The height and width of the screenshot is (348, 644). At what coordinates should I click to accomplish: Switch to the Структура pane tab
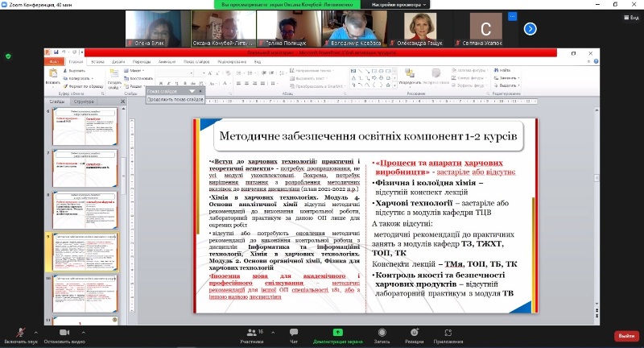pos(84,102)
